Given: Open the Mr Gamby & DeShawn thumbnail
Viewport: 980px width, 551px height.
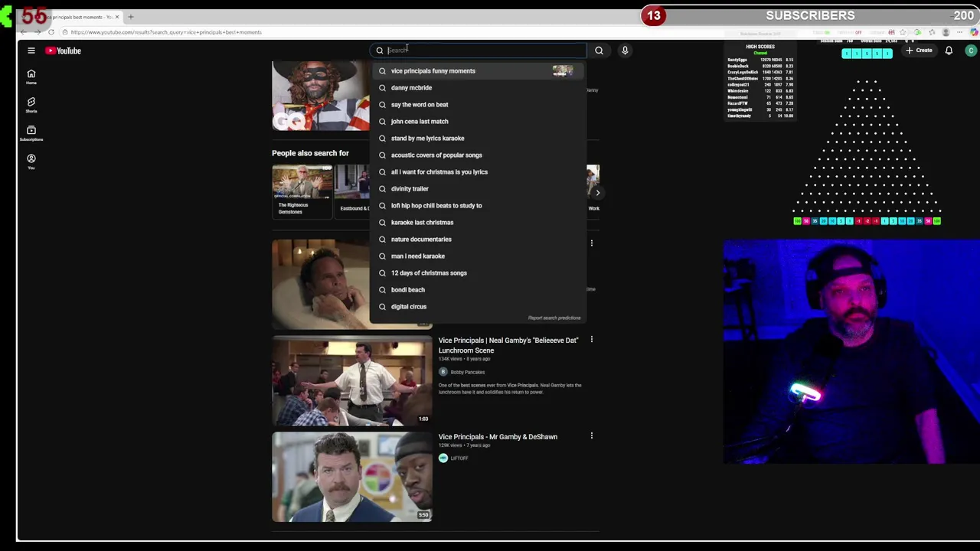Looking at the screenshot, I should [x=352, y=477].
